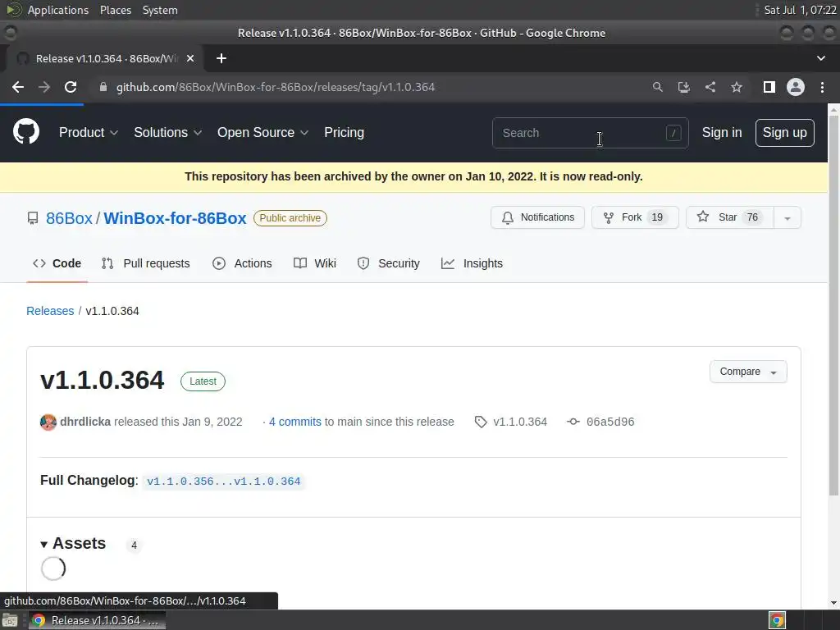Click the Latest release badge
Image resolution: width=840 pixels, height=630 pixels.
(x=203, y=381)
